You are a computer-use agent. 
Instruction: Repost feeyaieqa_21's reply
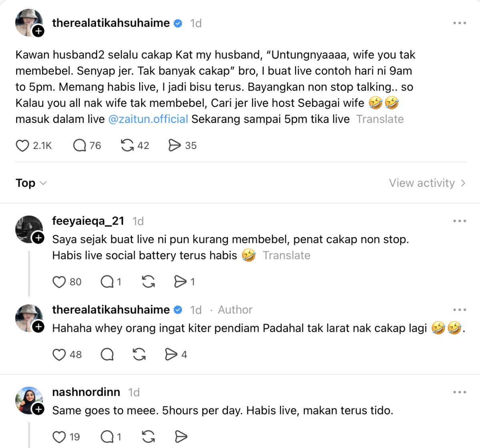pos(148,282)
